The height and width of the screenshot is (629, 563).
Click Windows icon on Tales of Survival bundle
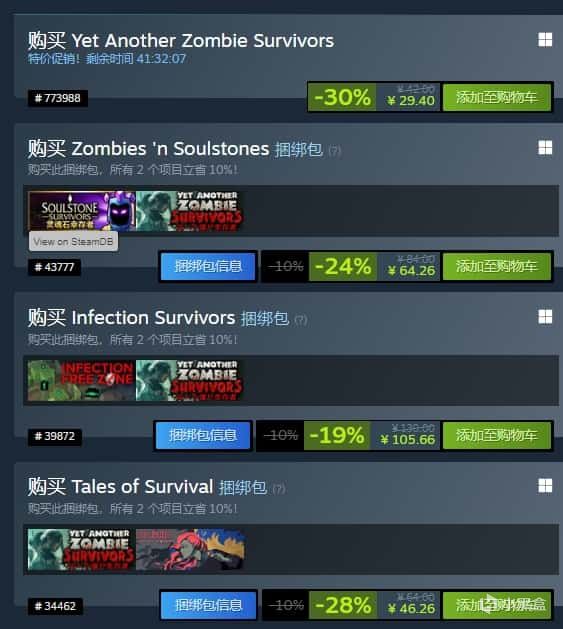(x=545, y=486)
